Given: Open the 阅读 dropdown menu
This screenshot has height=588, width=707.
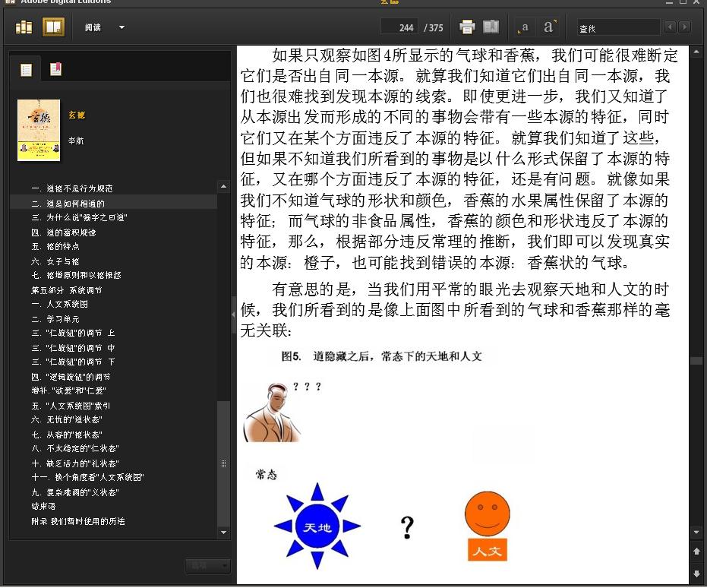Looking at the screenshot, I should point(104,27).
